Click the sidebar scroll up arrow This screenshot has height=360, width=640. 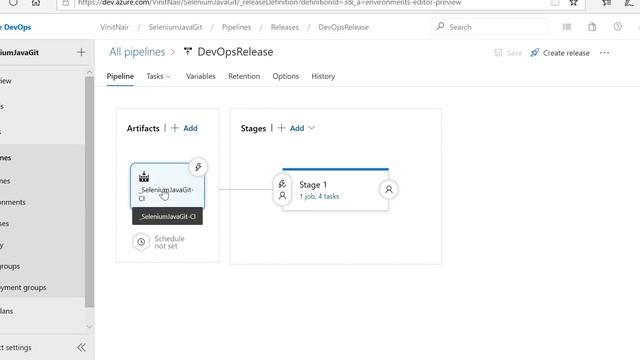[89, 72]
